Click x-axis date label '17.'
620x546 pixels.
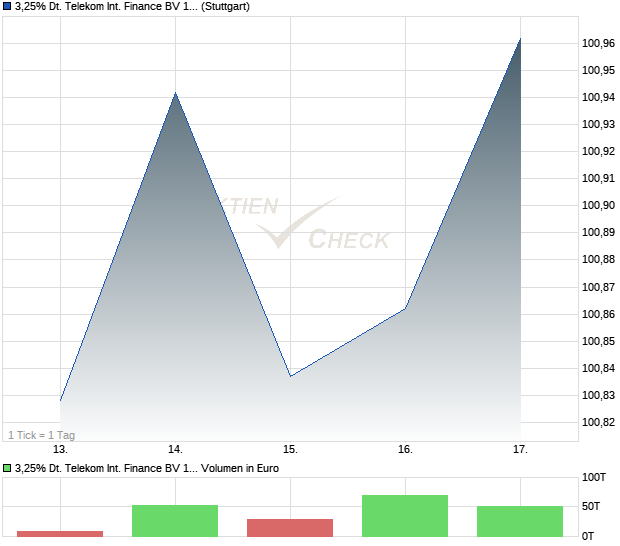[x=520, y=449]
